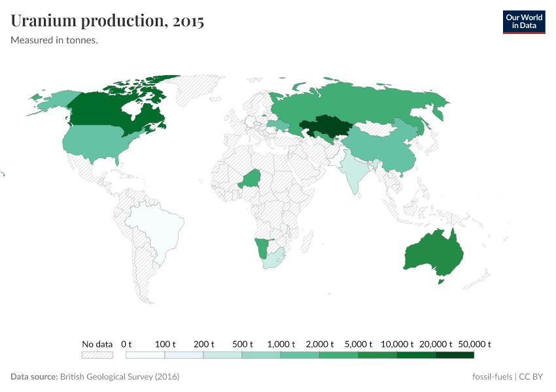Open the fossil-fuels link
Viewport: 556px width, 392px height.
pos(493,376)
